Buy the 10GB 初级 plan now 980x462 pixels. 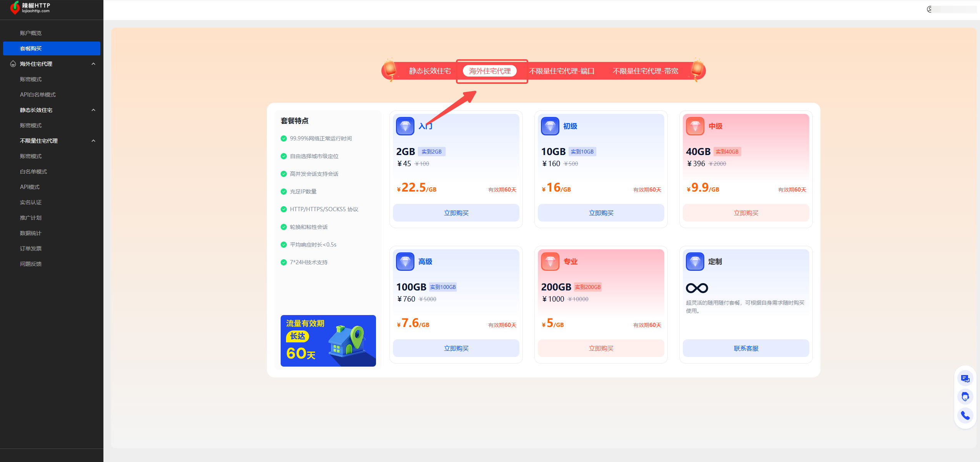[x=601, y=213]
